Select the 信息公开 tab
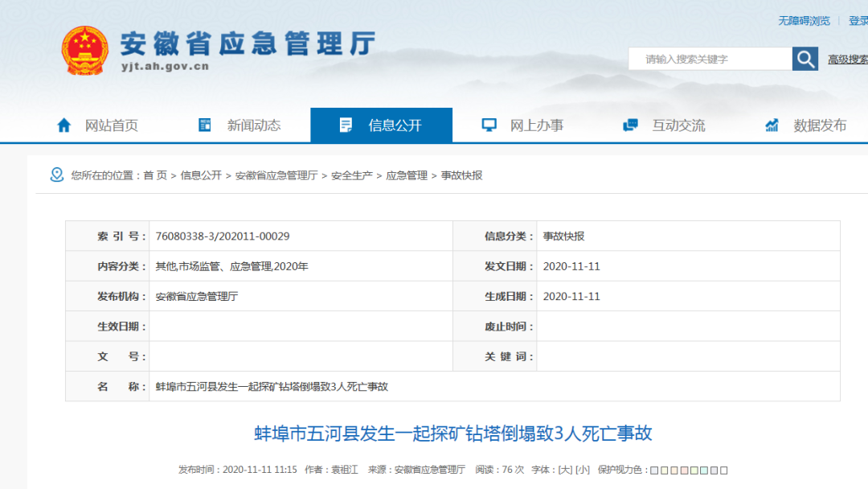This screenshot has width=868, height=489. coord(382,125)
